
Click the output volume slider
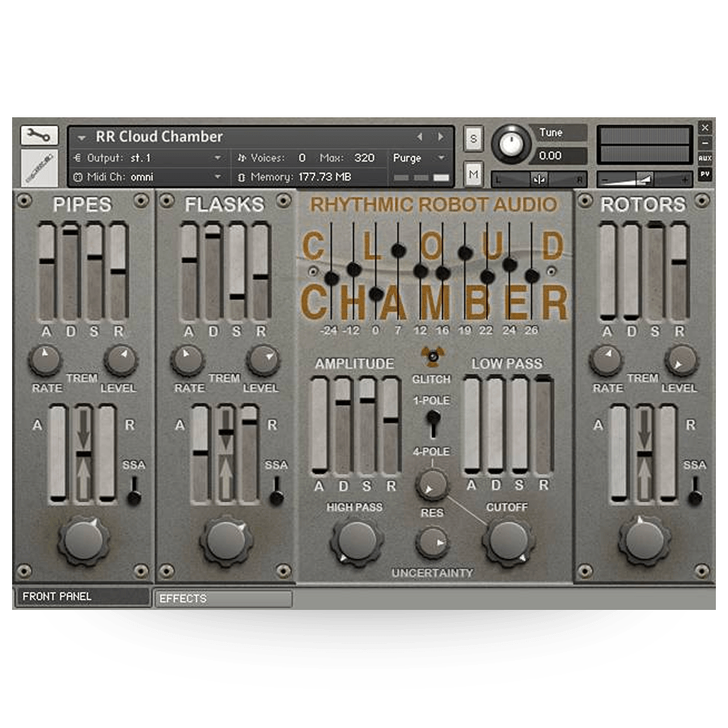pos(645,180)
